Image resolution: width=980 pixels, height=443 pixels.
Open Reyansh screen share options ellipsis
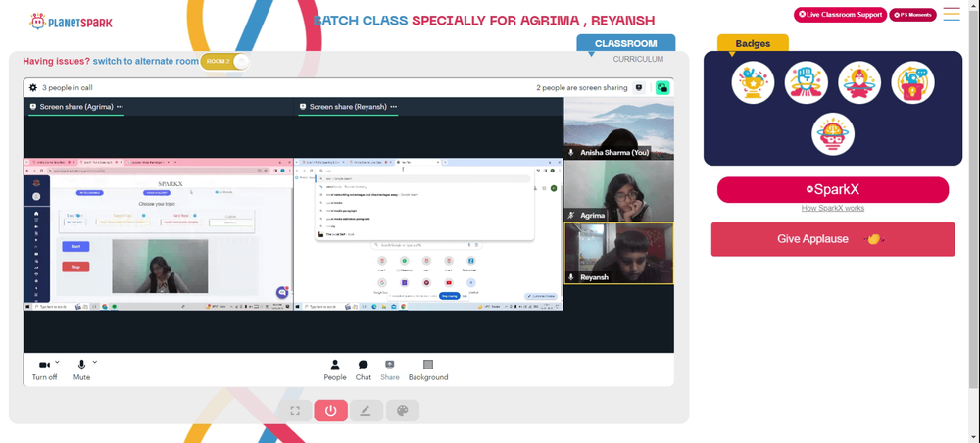click(x=393, y=107)
